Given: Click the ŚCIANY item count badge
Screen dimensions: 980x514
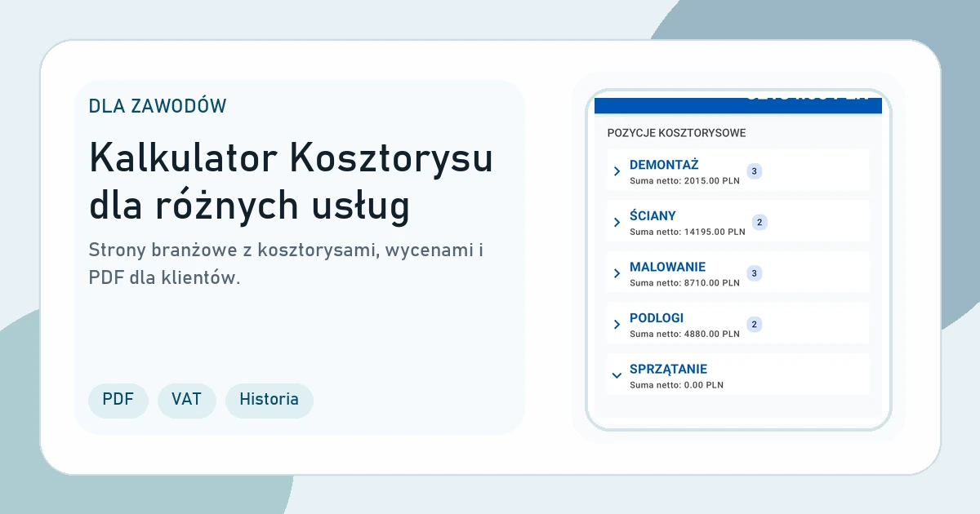Looking at the screenshot, I should click(760, 222).
